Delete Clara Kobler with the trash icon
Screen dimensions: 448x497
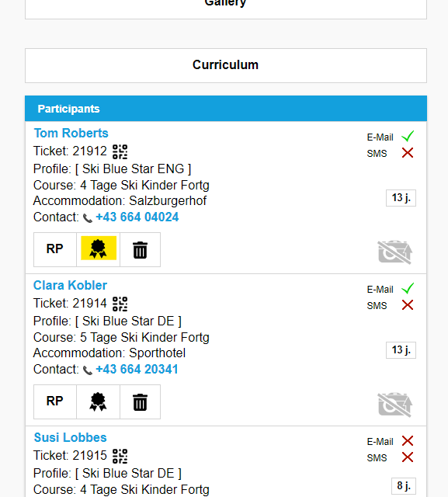140,402
